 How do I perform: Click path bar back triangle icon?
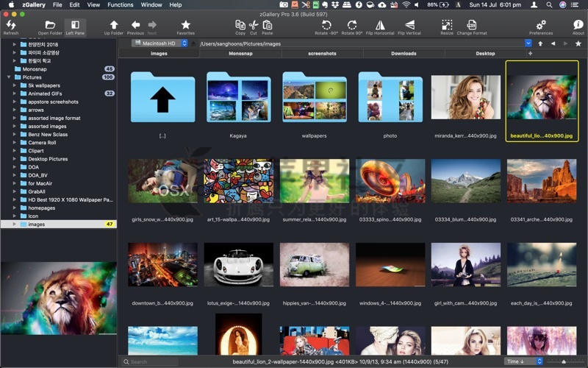pyautogui.click(x=553, y=43)
